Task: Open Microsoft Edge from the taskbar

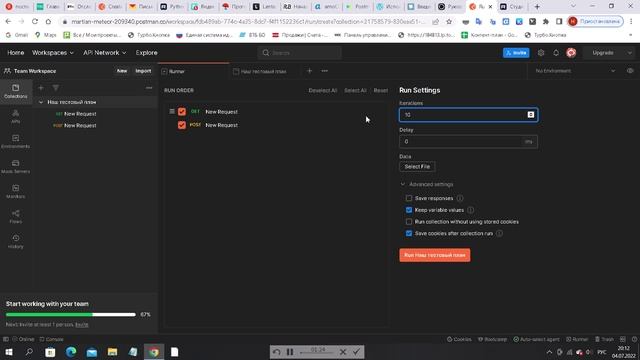Action: click(x=71, y=352)
